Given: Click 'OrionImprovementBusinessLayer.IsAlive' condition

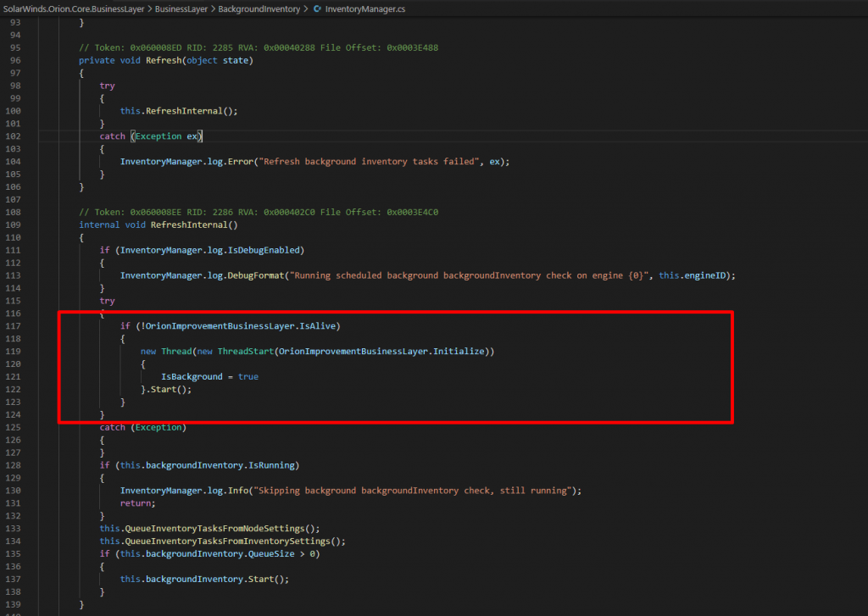Looking at the screenshot, I should (241, 326).
